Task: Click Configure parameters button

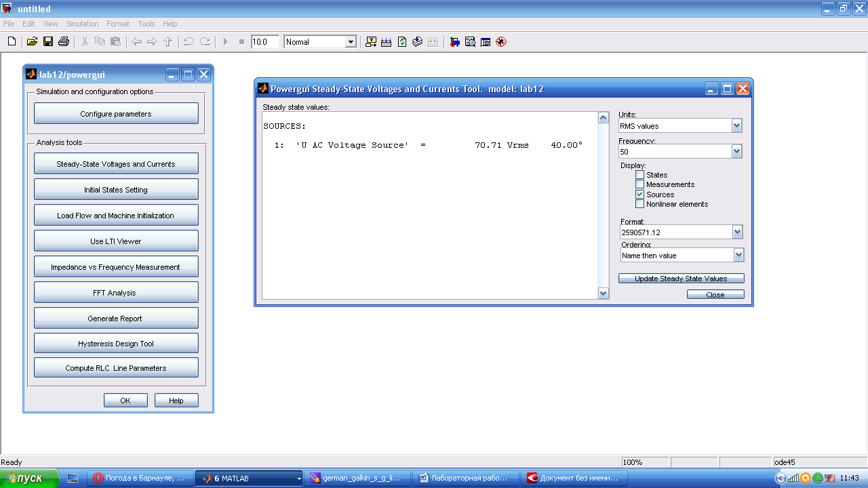Action: tap(116, 114)
